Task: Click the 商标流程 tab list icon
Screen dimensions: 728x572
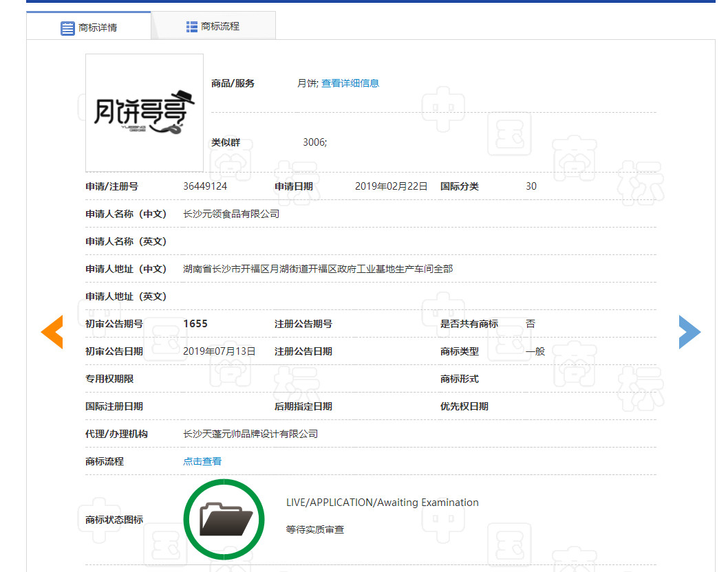Action: click(x=192, y=26)
